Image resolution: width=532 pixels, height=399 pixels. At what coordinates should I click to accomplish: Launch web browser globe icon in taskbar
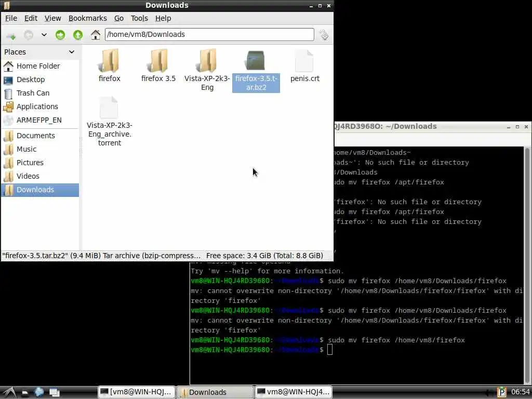click(39, 392)
